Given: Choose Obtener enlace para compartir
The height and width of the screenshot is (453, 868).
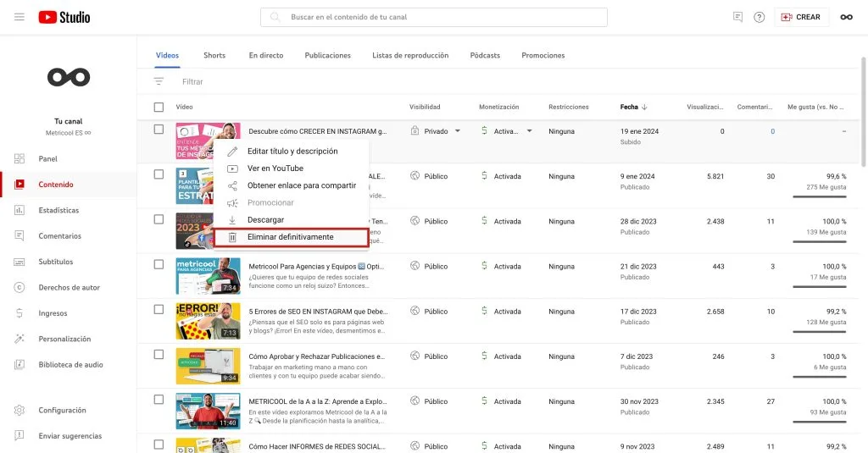Looking at the screenshot, I should (292, 185).
